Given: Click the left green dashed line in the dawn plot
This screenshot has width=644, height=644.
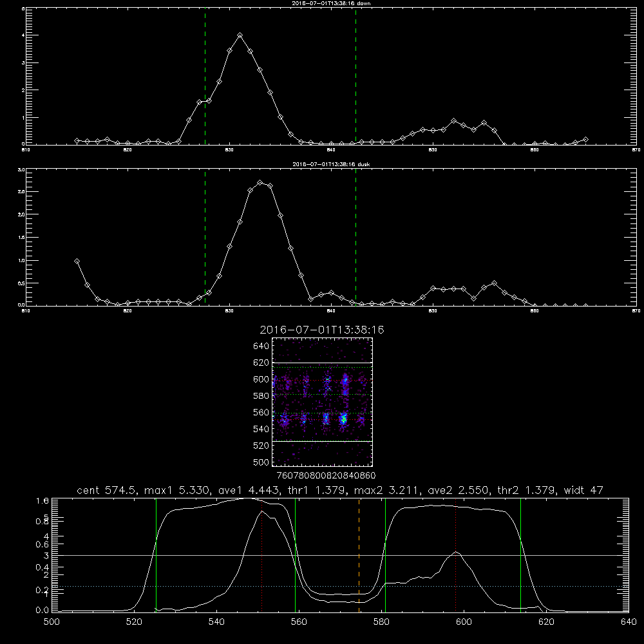Looking at the screenshot, I should point(205,76).
